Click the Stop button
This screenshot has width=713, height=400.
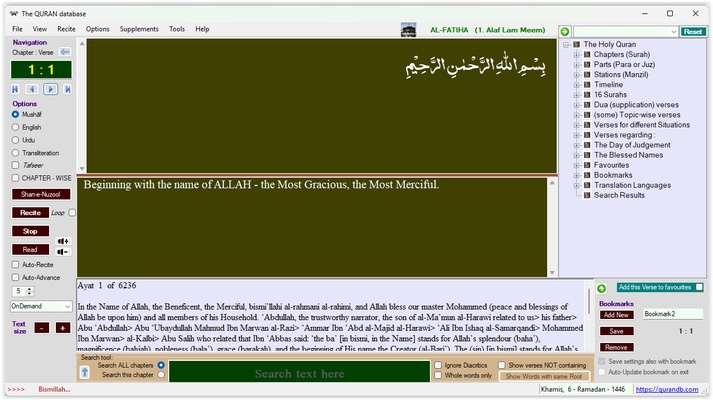30,231
